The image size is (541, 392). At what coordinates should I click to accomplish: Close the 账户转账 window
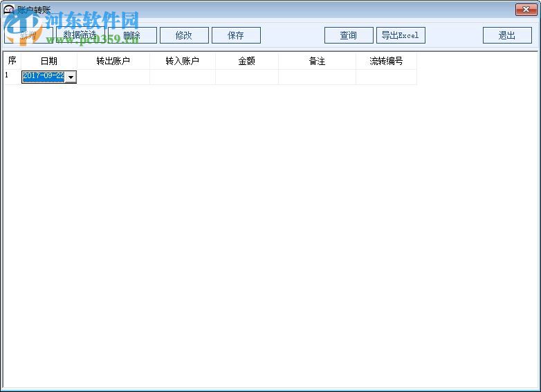tap(526, 10)
